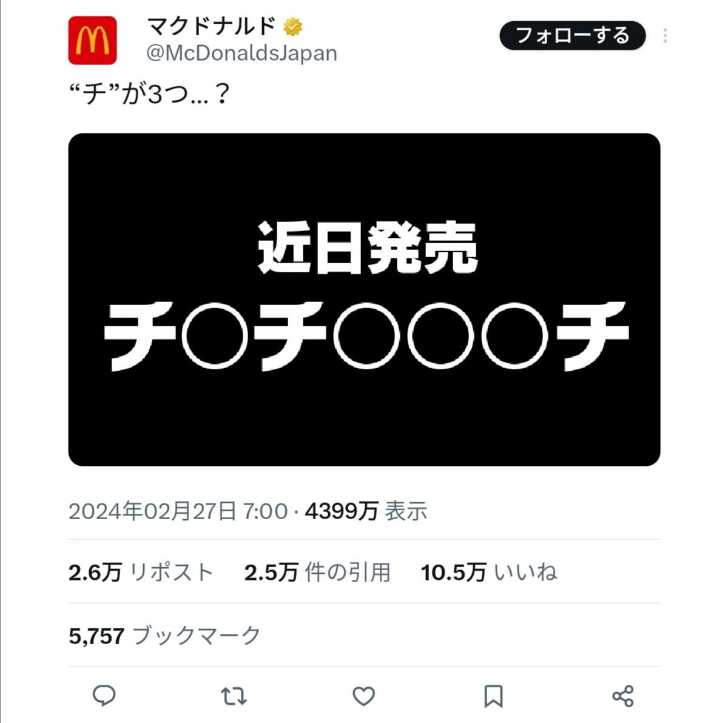Open the マクドナルド display name

212,27
